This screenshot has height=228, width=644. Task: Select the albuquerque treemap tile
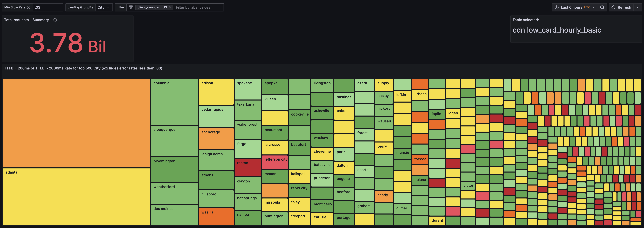tap(175, 141)
